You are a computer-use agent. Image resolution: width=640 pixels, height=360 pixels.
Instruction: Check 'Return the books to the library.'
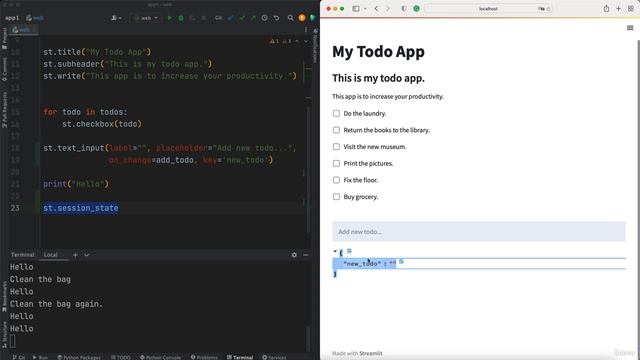pyautogui.click(x=336, y=130)
